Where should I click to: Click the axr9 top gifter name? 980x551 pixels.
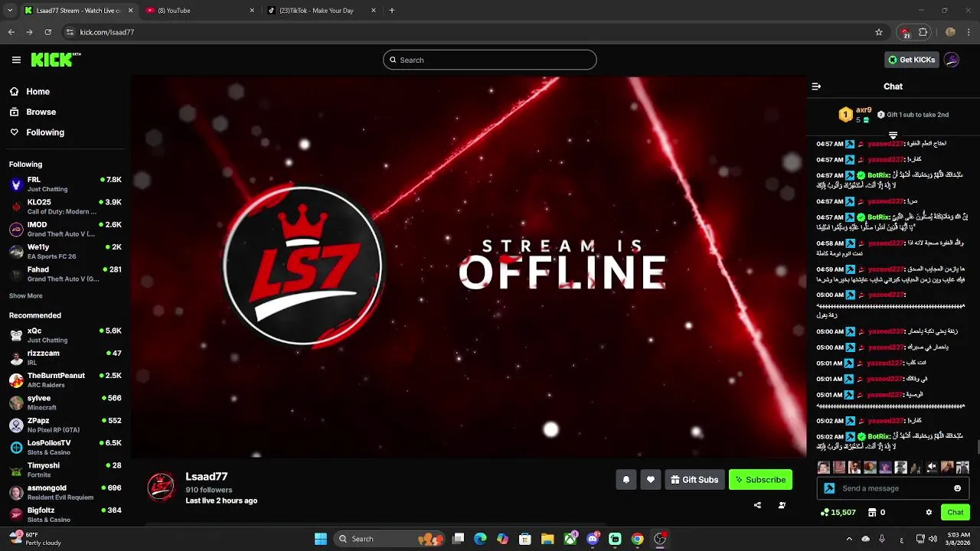864,110
